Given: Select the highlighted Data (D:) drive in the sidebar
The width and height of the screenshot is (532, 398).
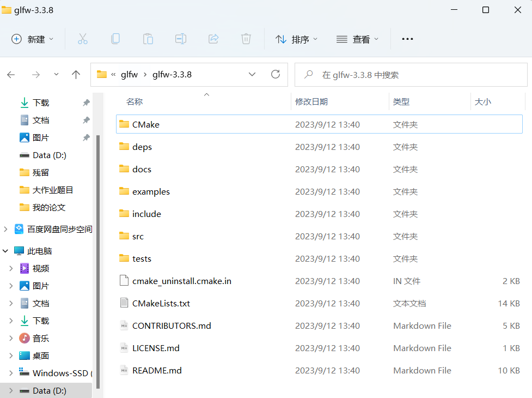Looking at the screenshot, I should click(x=46, y=390).
